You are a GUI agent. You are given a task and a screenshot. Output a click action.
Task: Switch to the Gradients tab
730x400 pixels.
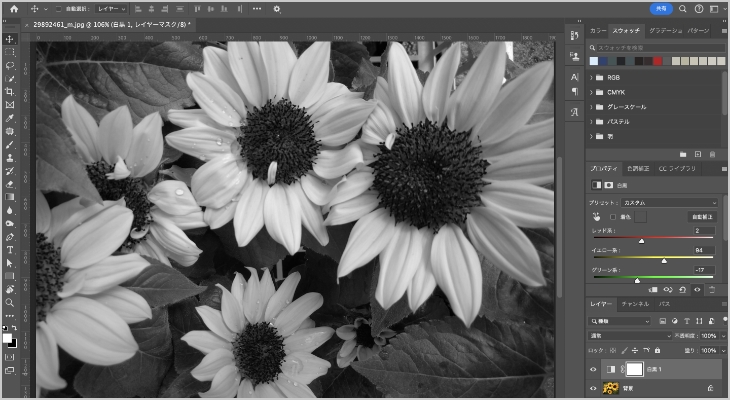665,31
